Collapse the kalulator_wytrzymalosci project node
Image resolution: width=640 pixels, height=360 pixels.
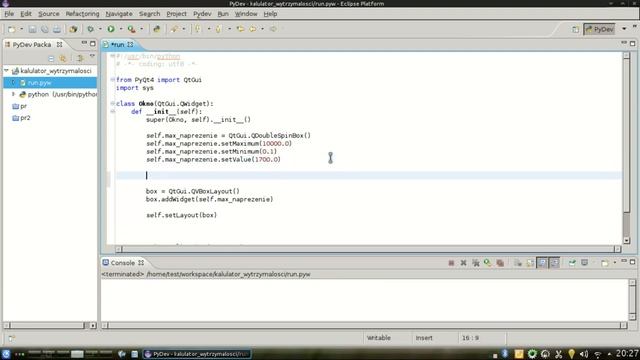pyautogui.click(x=7, y=71)
